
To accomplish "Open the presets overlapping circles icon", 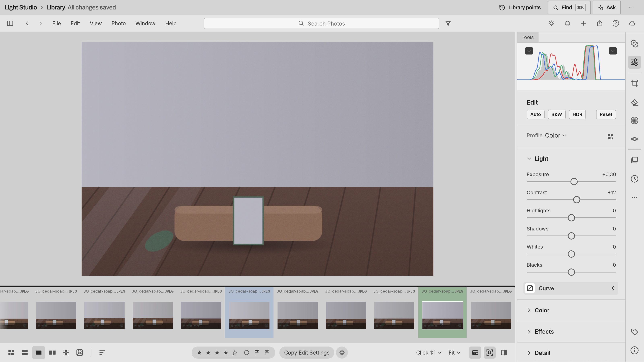I will pyautogui.click(x=635, y=44).
